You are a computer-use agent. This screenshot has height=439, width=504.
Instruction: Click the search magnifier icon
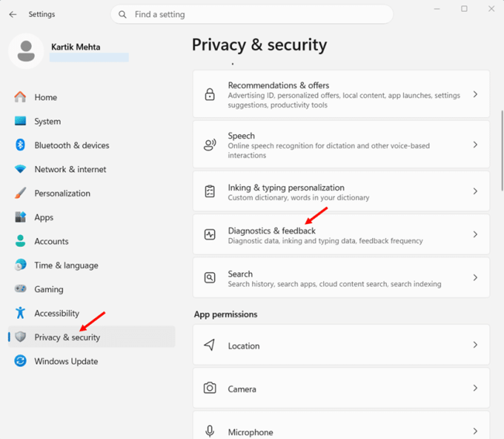point(123,15)
